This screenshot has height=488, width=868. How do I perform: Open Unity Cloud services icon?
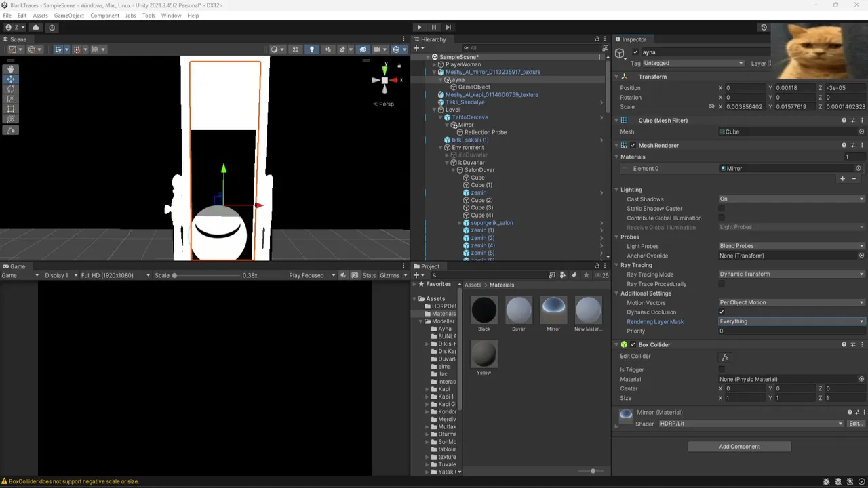coord(36,27)
